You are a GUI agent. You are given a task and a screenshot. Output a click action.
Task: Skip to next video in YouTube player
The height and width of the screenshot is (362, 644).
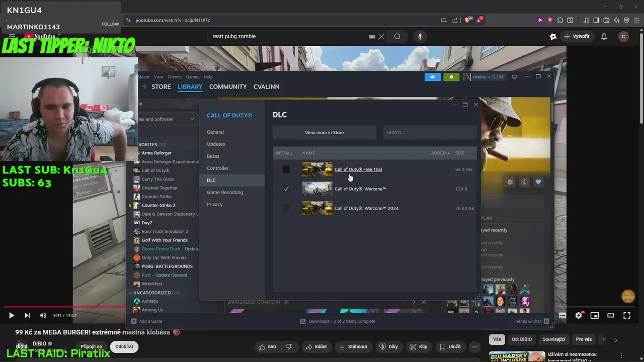[x=27, y=315]
